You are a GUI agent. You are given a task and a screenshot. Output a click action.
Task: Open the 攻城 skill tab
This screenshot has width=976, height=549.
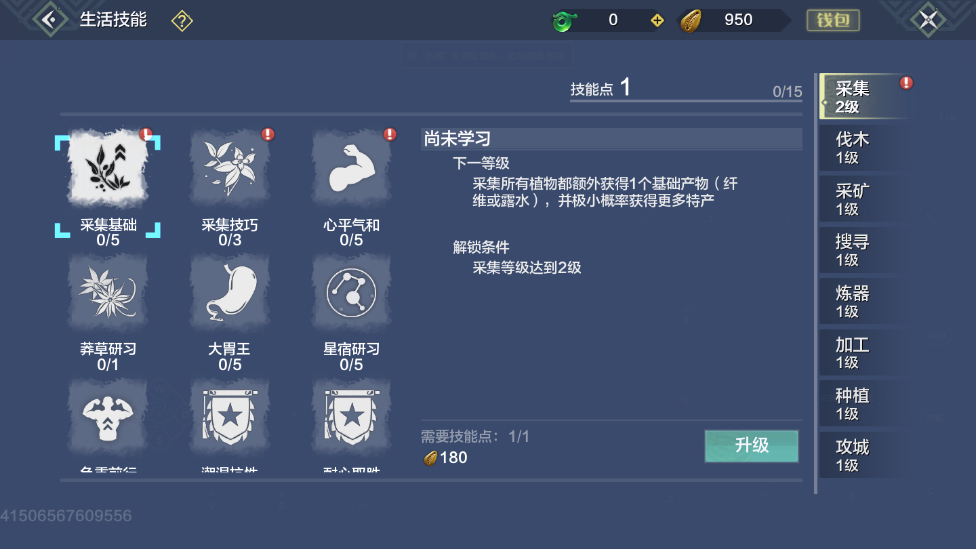click(x=860, y=455)
